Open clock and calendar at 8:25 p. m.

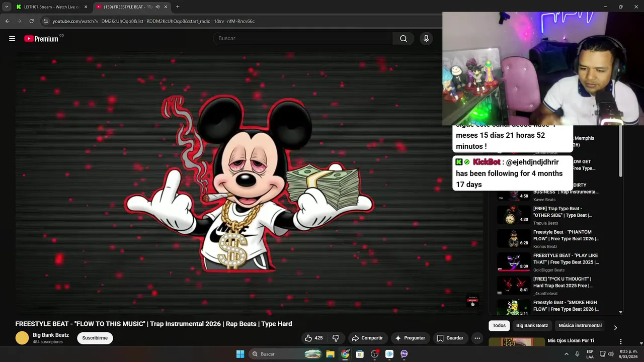click(628, 354)
